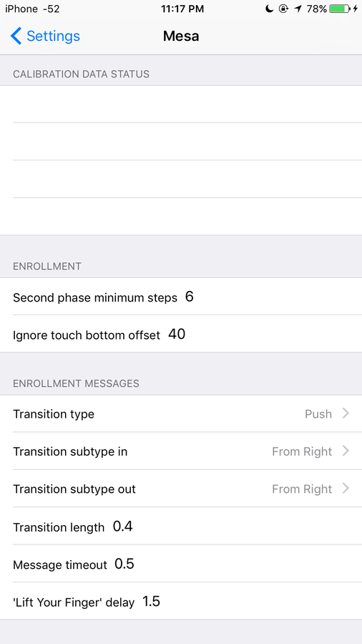The image size is (362, 644).
Task: Select the Transition subtype out row
Action: point(181,489)
